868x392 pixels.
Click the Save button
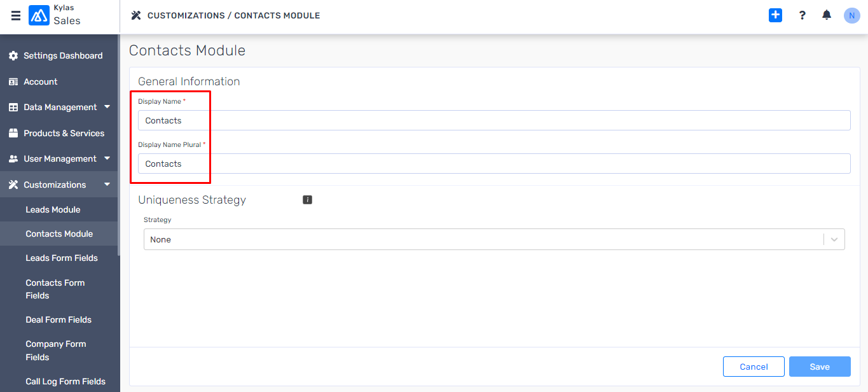(x=820, y=367)
